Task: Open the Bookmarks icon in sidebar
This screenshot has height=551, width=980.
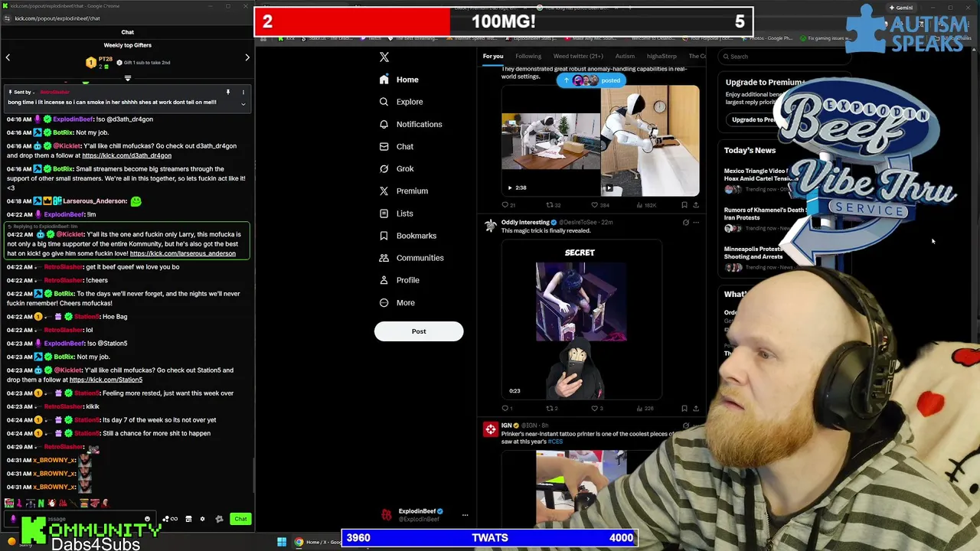Action: click(x=384, y=236)
